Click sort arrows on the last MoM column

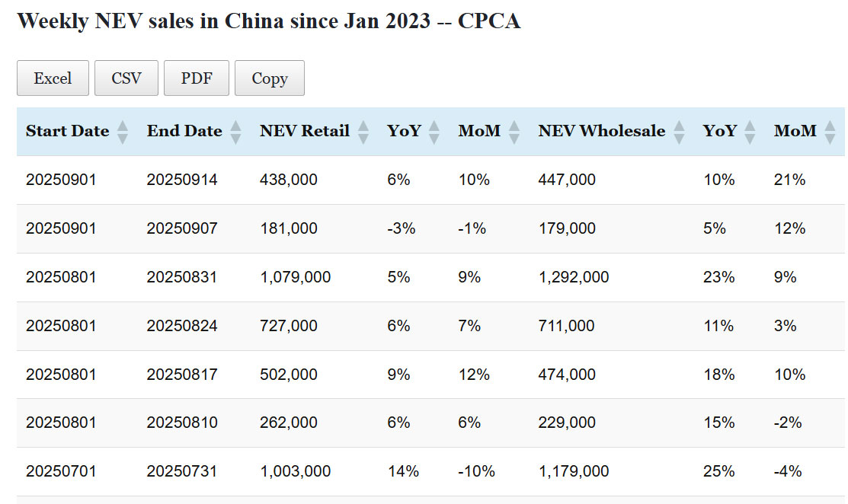click(830, 132)
